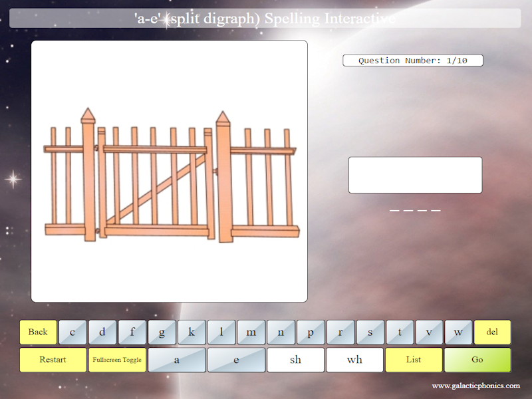This screenshot has width=532, height=399.
Task: Click the gate picture
Action: tap(170, 172)
